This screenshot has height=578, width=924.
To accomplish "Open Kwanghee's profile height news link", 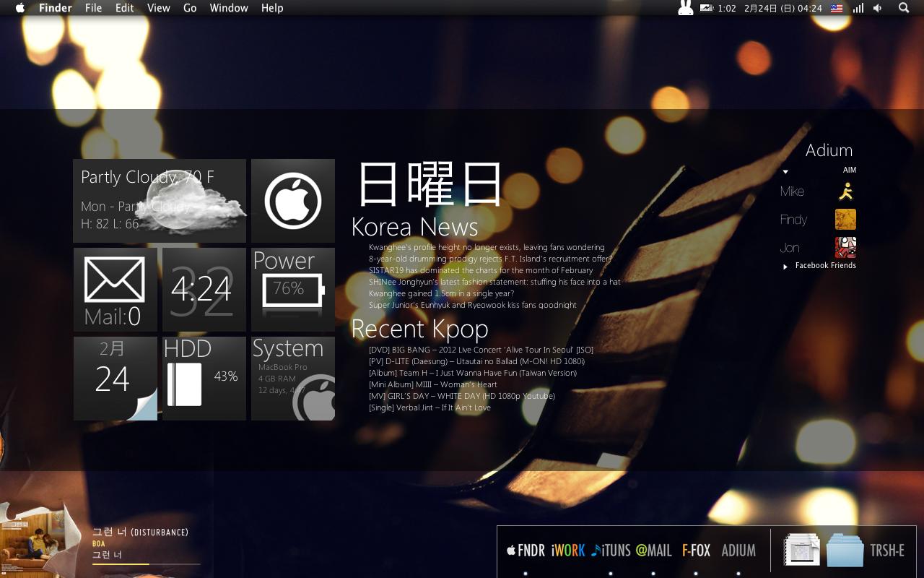I will [487, 247].
